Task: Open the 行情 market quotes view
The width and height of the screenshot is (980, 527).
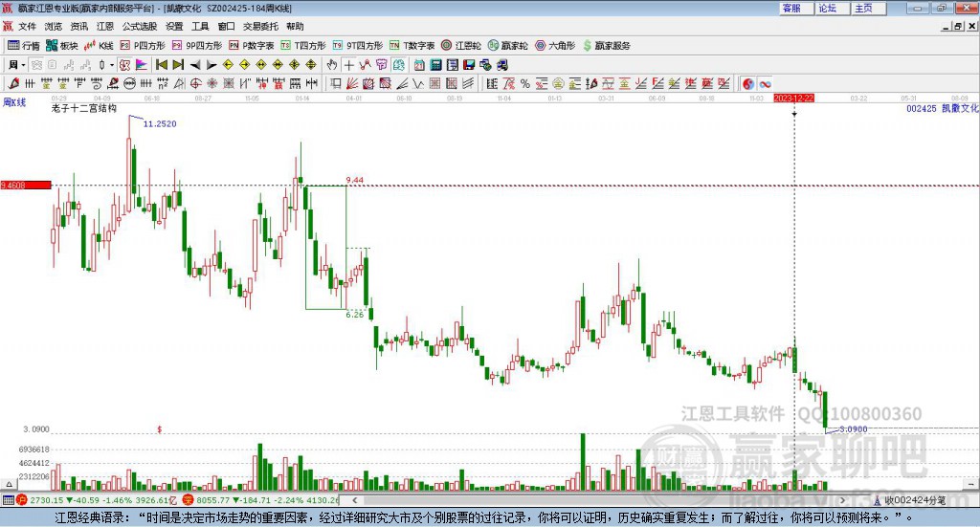Action: click(x=23, y=46)
